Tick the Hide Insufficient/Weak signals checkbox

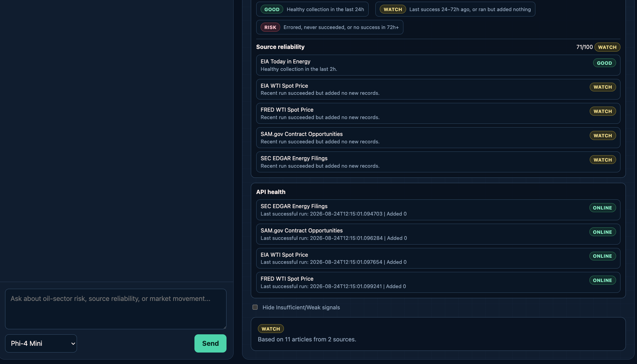[255, 307]
